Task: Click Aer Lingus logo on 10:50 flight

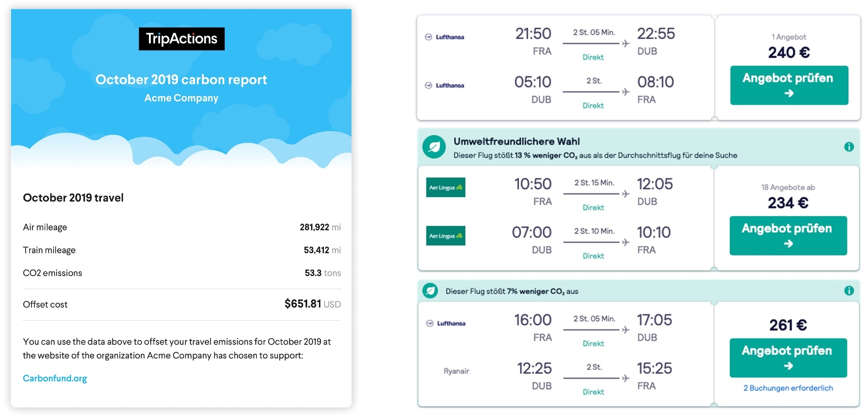Action: [445, 187]
